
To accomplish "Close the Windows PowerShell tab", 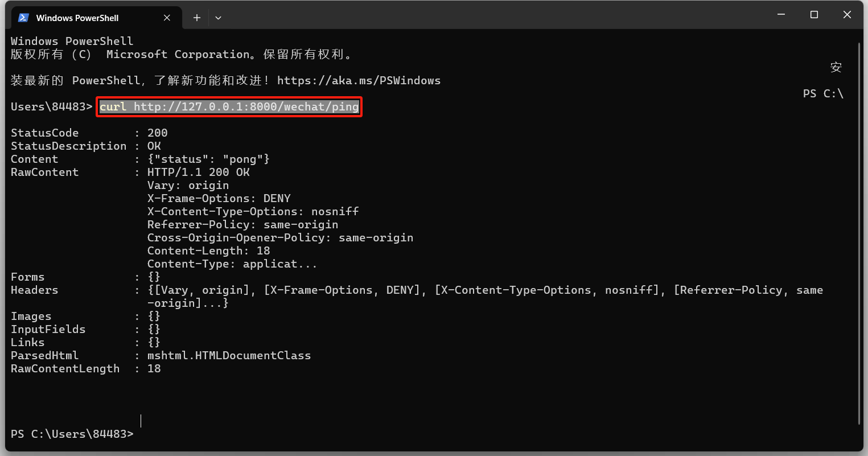I will coord(167,18).
